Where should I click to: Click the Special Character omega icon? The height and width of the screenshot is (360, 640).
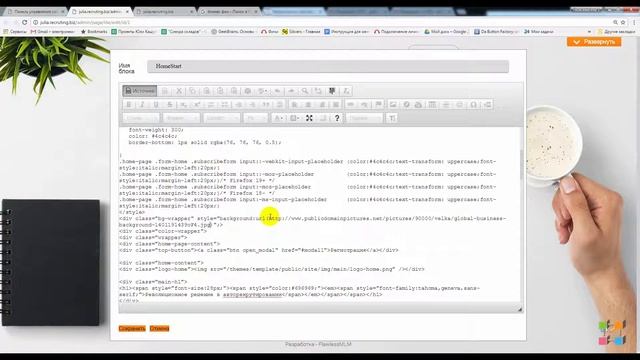(x=473, y=104)
